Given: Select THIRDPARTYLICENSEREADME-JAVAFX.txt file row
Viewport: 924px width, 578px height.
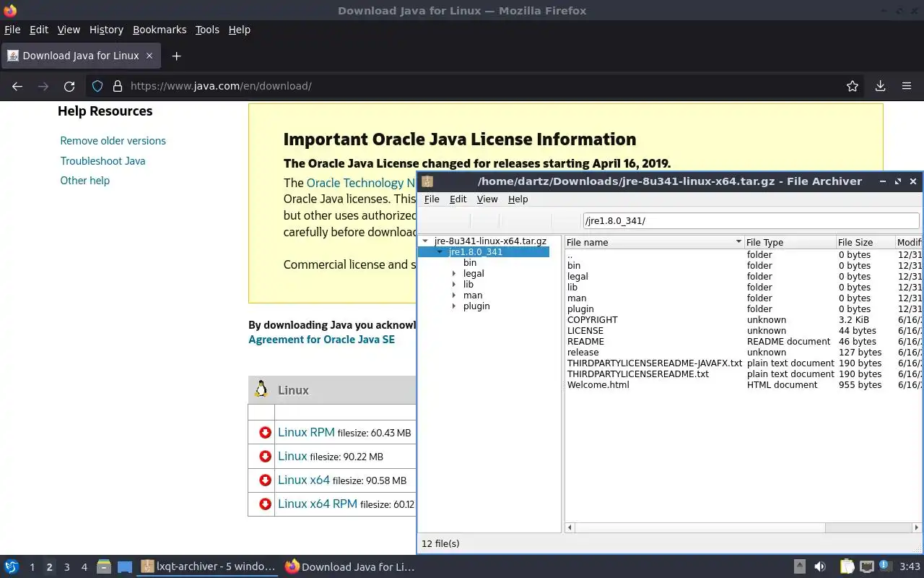Looking at the screenshot, I should (x=744, y=363).
